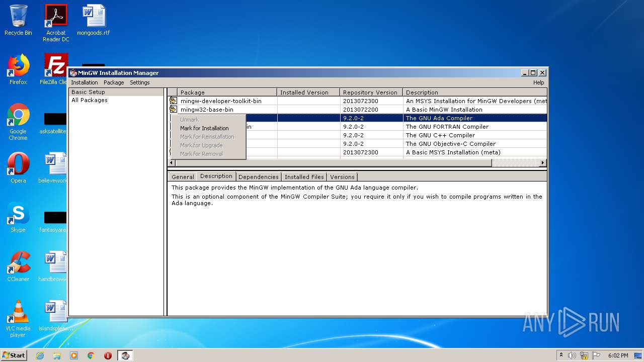Choose Mark for Installation from context menu
Viewport: 644px width, 362px height.
tap(204, 128)
